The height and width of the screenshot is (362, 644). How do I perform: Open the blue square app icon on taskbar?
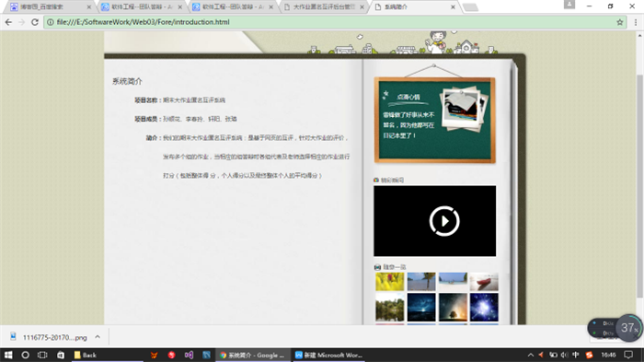click(x=206, y=355)
